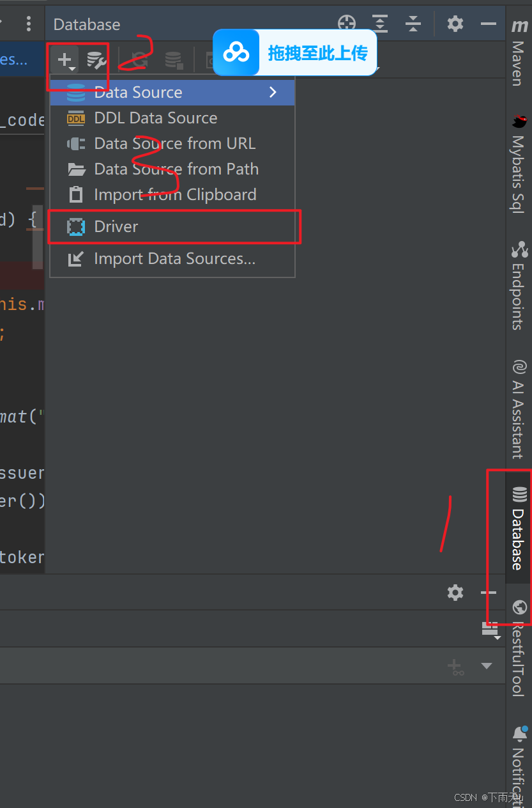532x808 pixels.
Task: Click the greyed database-with-square toolbar icon
Action: (174, 61)
